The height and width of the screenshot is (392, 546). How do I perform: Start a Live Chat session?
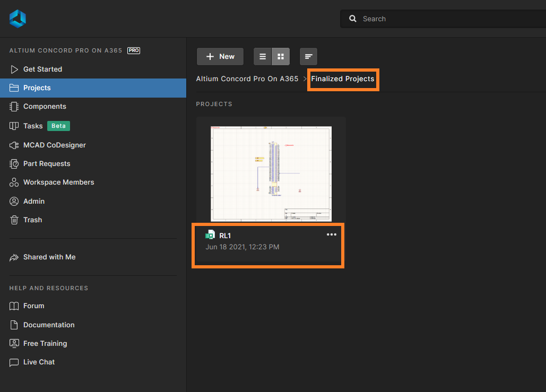(x=39, y=362)
